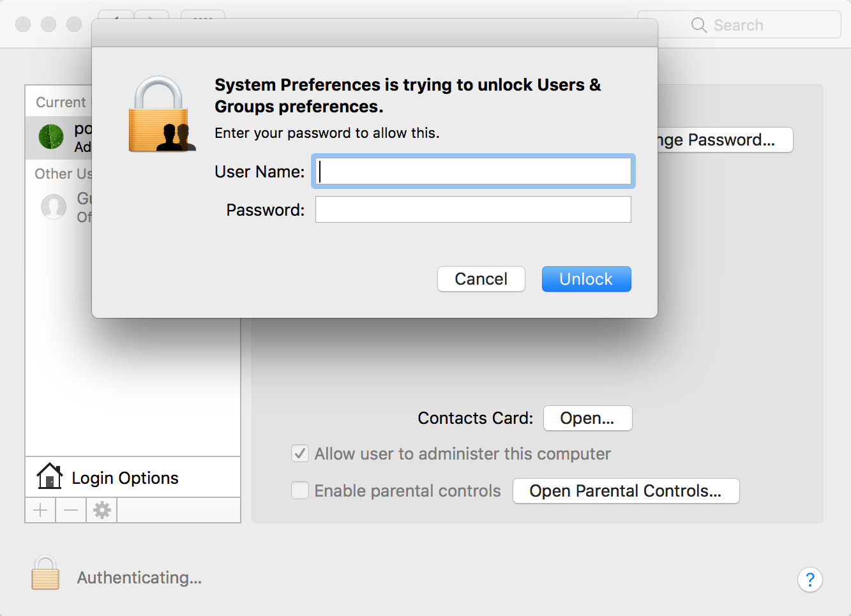
Task: Enable parental controls checkbox
Action: coord(300,490)
